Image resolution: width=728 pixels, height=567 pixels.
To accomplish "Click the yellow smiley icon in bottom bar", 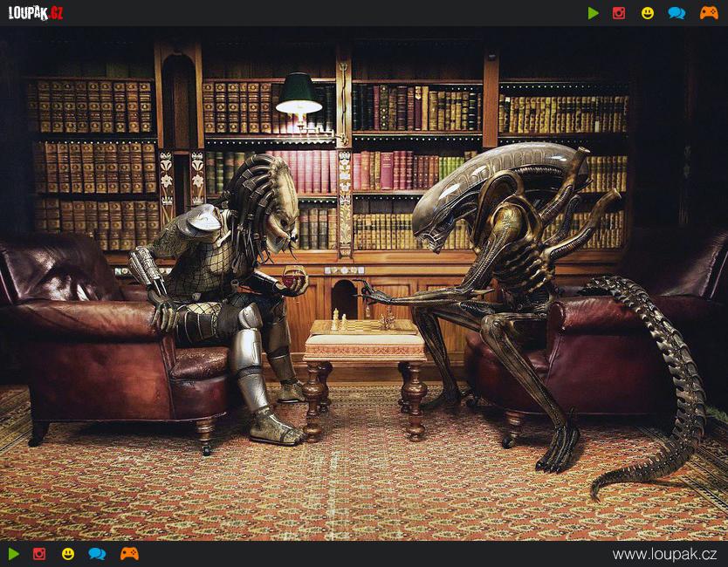I will tap(68, 554).
